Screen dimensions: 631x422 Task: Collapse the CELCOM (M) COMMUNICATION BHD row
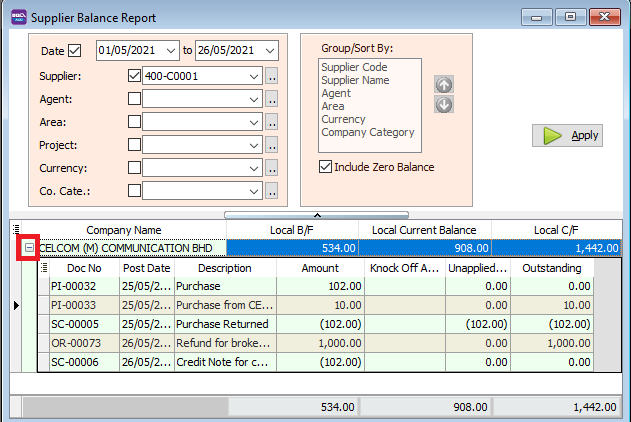pos(30,248)
